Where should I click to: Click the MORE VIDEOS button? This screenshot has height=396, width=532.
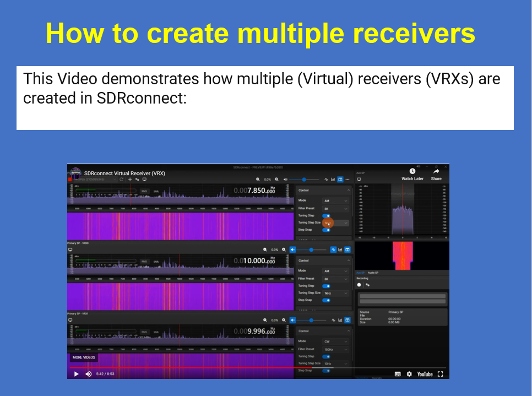(x=84, y=357)
